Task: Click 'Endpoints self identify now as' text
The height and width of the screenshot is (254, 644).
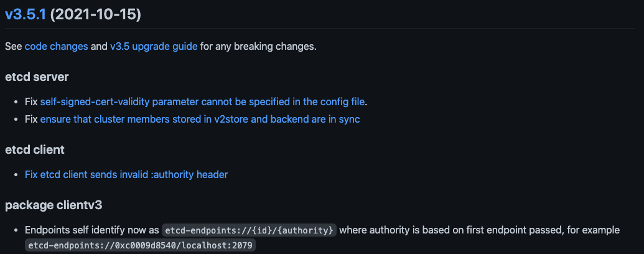Action: point(92,230)
